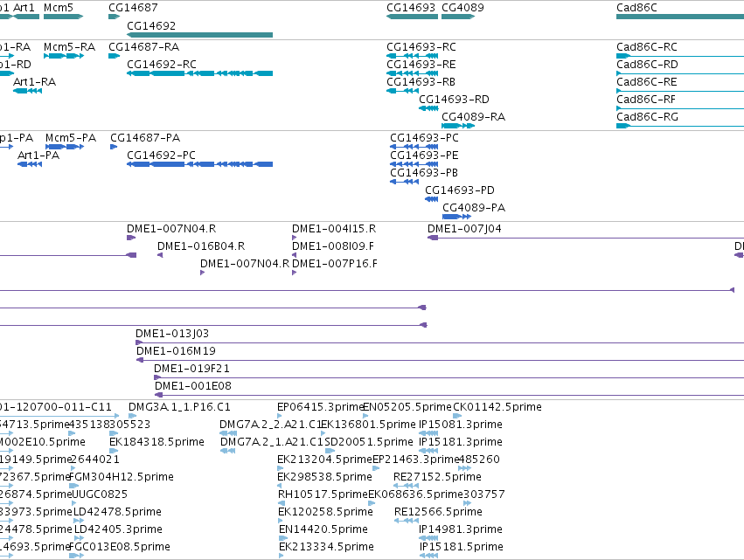Select the Art1-PA protein label

tap(38, 156)
